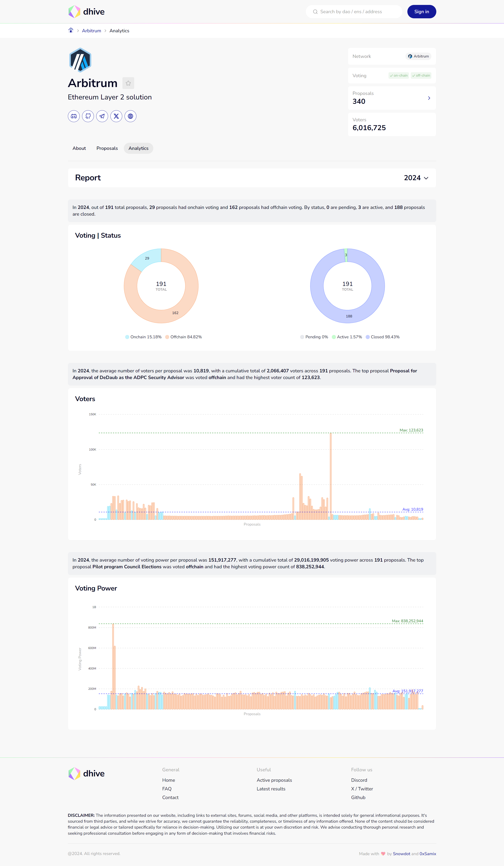Click the active donut segment labeled 3
This screenshot has height=866, width=504.
(346, 255)
